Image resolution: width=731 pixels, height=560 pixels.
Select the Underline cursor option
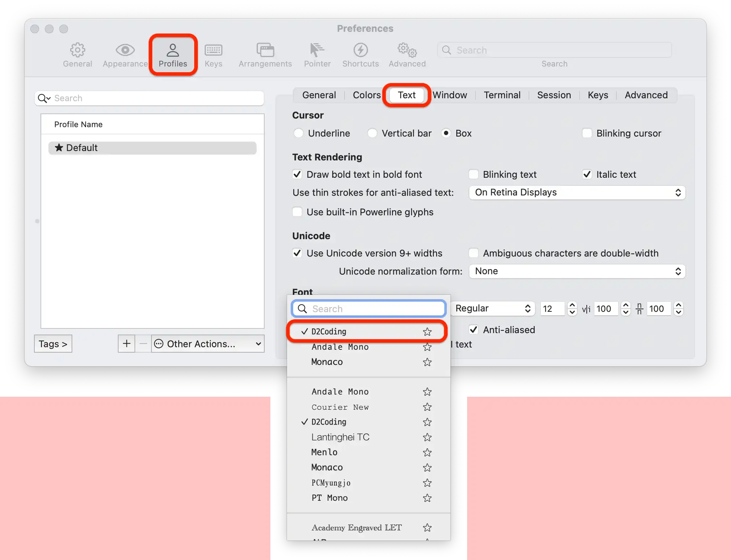(x=298, y=133)
